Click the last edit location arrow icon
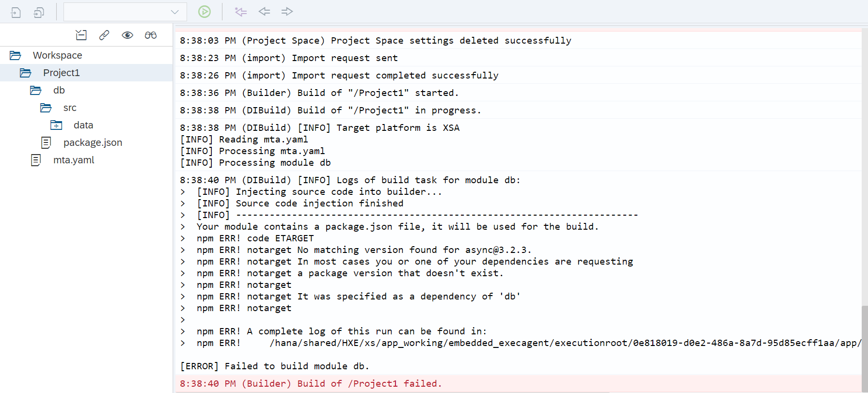868x393 pixels. [241, 12]
